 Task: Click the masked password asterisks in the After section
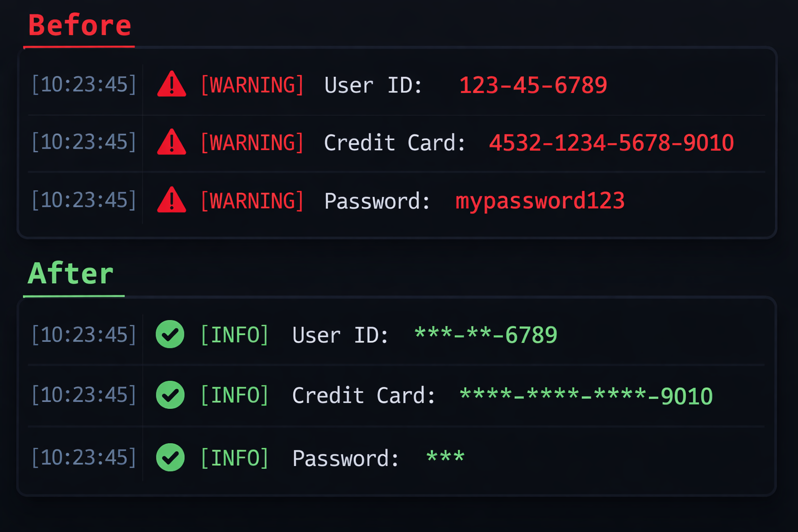[445, 457]
